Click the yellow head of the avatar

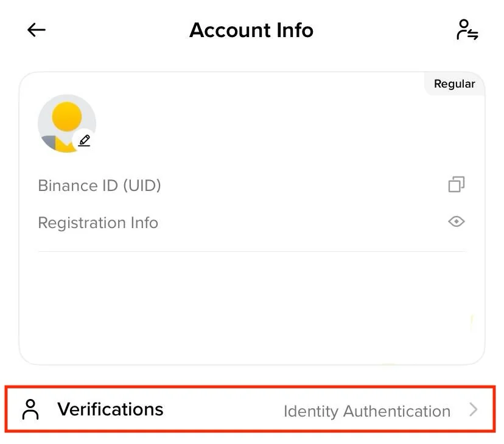click(67, 117)
